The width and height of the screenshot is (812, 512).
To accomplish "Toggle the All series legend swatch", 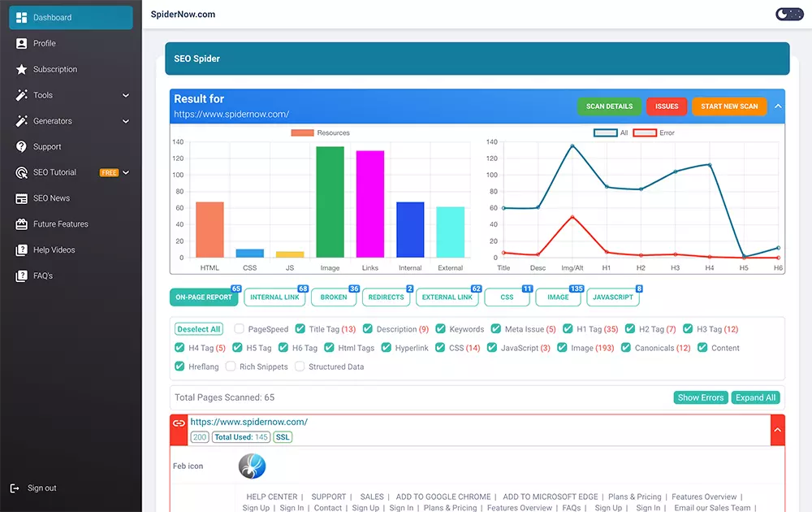I will (606, 132).
